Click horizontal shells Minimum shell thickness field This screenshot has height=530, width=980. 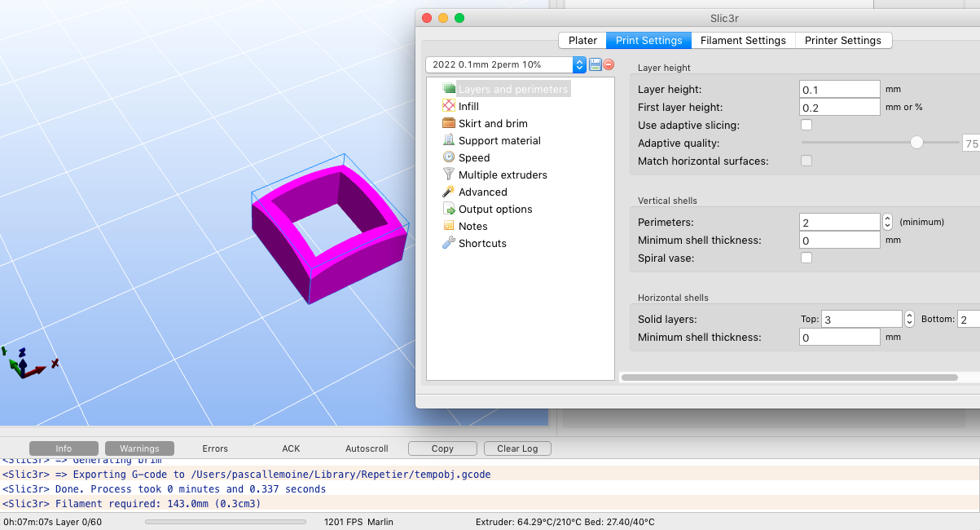coord(840,337)
